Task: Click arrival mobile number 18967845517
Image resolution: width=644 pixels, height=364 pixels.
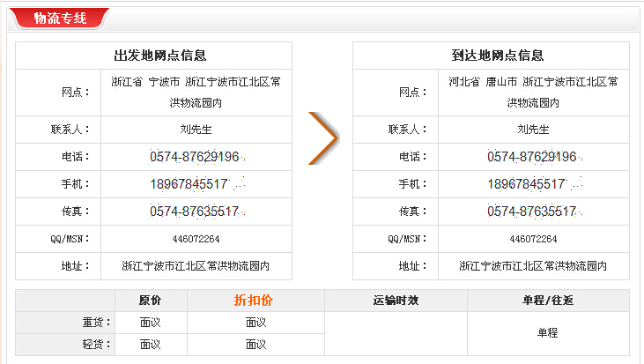Action: click(527, 184)
